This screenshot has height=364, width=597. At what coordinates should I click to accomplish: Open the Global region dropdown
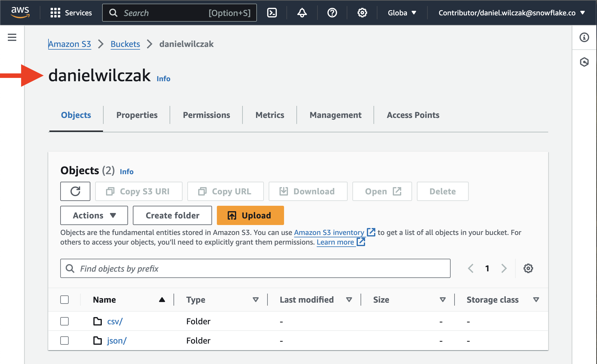(x=402, y=13)
